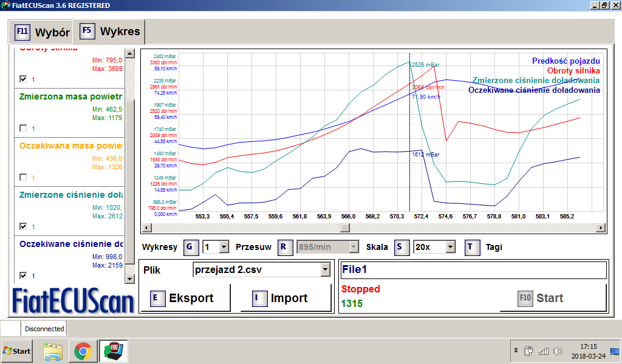Uncheck Oczekiwane ciśnienie doładowania checkbox
The image size is (622, 364).
coord(24,275)
